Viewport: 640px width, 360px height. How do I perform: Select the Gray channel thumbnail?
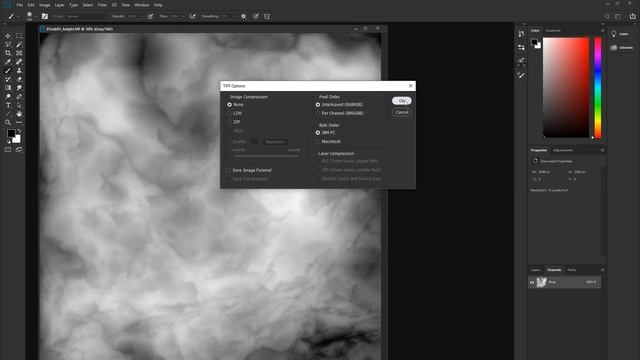(541, 282)
